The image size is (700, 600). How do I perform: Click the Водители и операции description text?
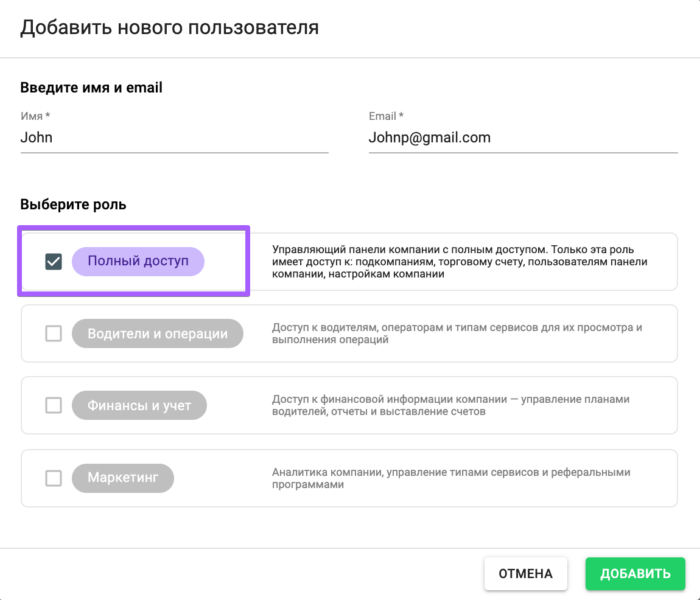click(x=457, y=333)
